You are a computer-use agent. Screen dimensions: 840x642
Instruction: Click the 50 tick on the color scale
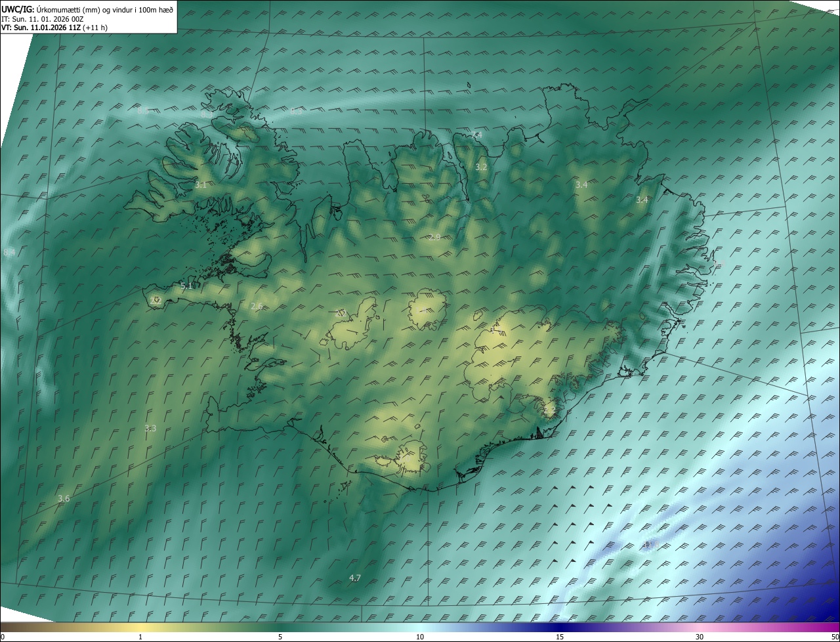tap(835, 637)
